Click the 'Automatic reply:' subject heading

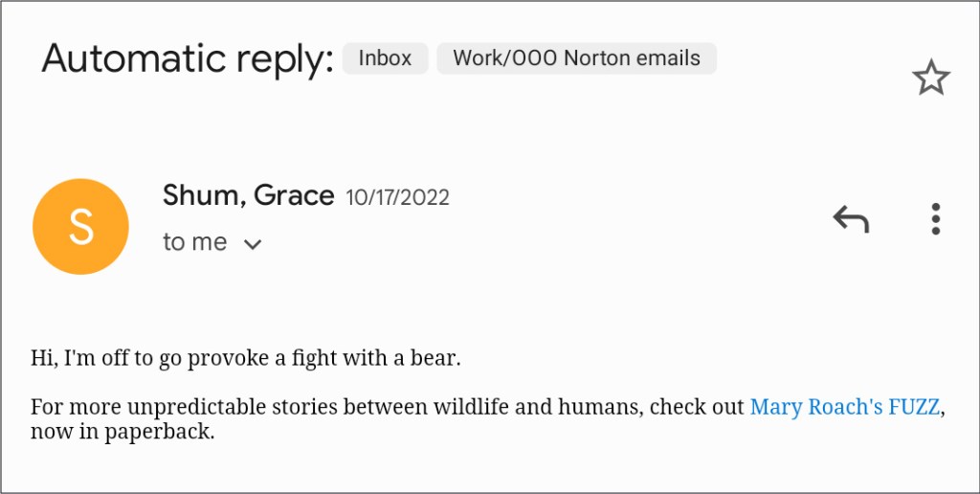(x=188, y=59)
